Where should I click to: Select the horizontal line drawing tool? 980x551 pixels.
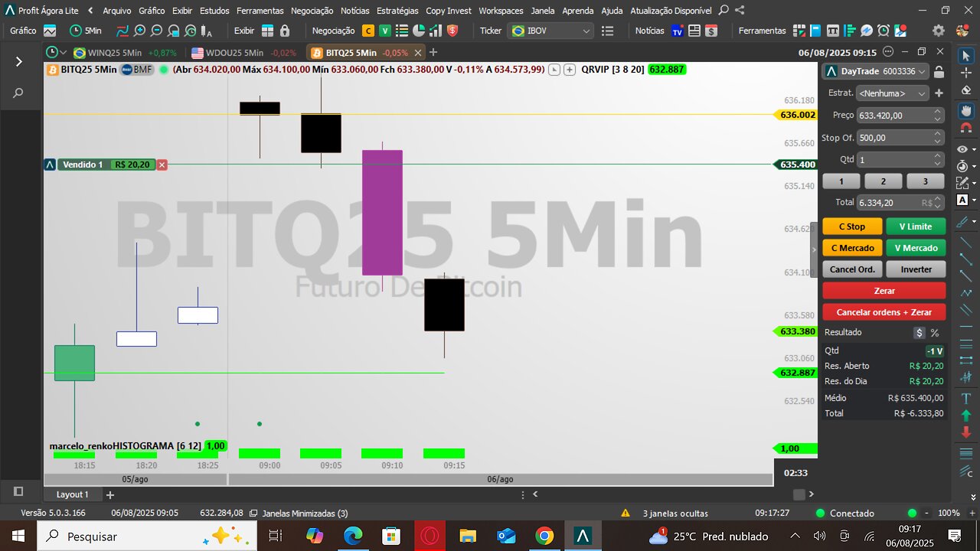[965, 328]
